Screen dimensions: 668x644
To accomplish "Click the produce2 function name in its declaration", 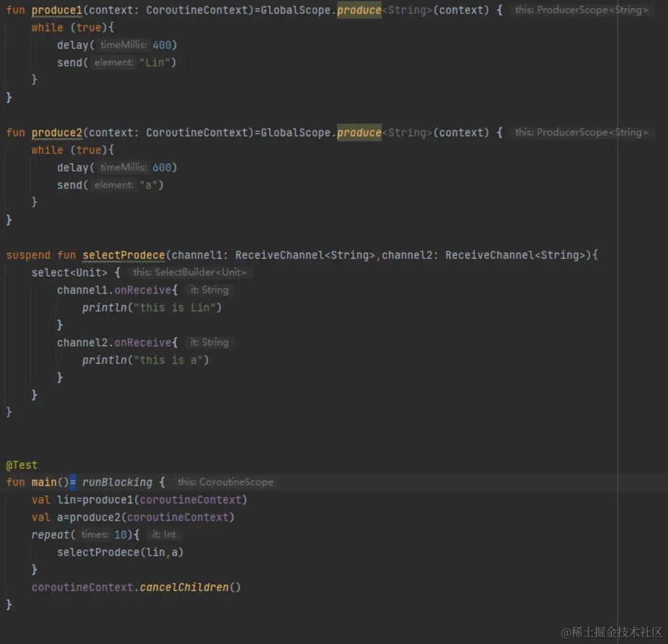I will 57,133.
